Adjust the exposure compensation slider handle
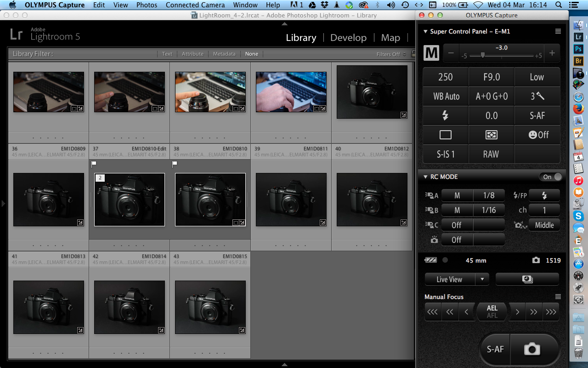 [482, 55]
